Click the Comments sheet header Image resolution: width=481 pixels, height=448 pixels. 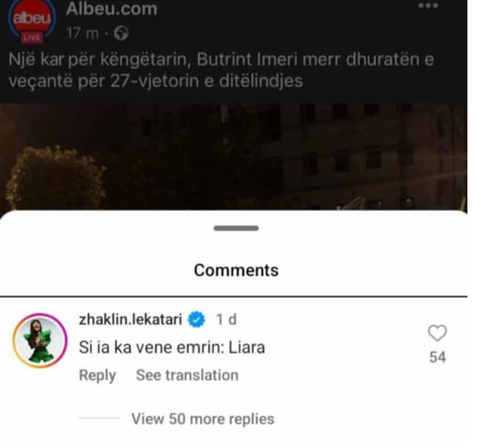(236, 271)
